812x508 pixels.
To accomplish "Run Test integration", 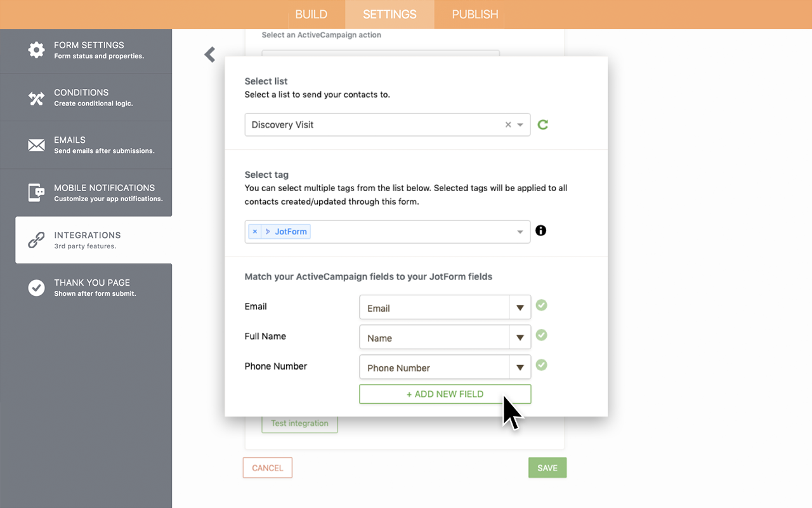I will [299, 423].
